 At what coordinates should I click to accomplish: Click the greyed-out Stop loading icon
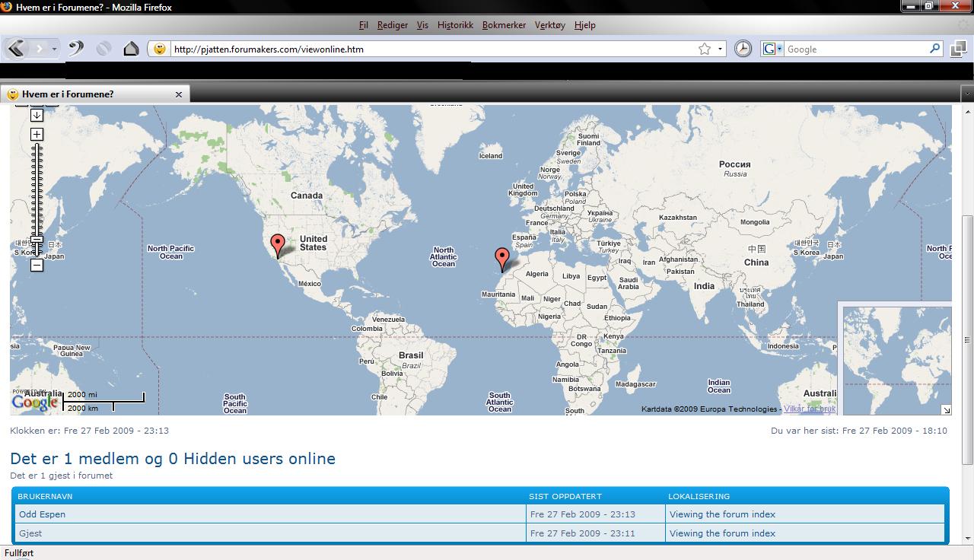tap(103, 49)
